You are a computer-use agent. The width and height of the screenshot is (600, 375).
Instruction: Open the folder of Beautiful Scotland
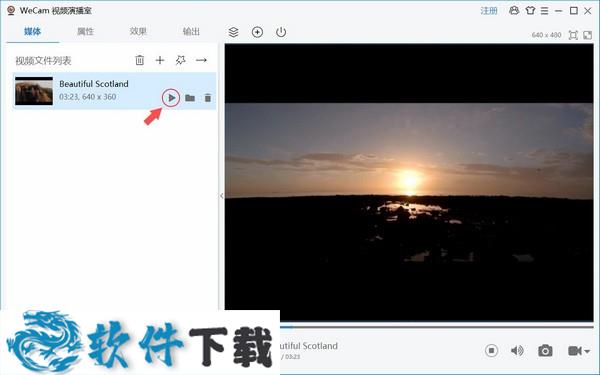(190, 98)
